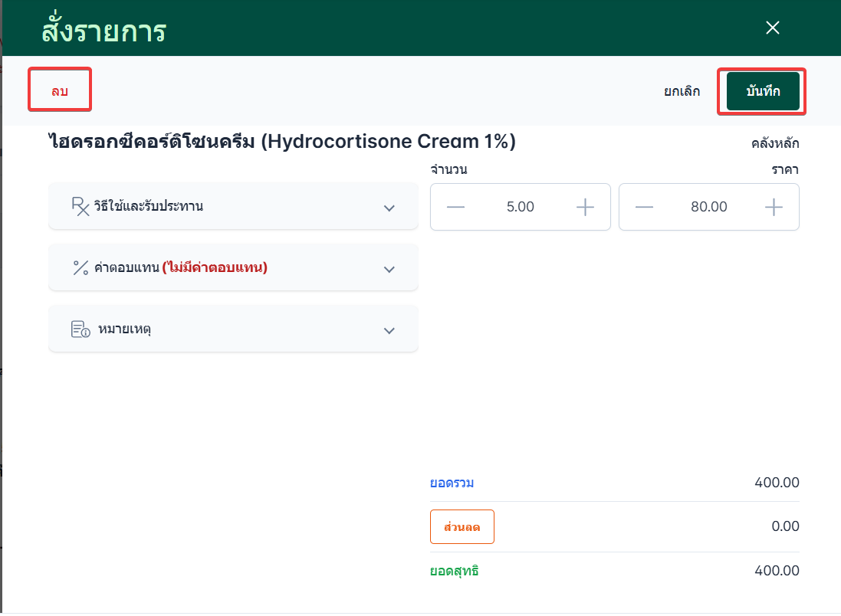
Task: Close the สั่งรายการ dialog with X
Action: pyautogui.click(x=772, y=28)
